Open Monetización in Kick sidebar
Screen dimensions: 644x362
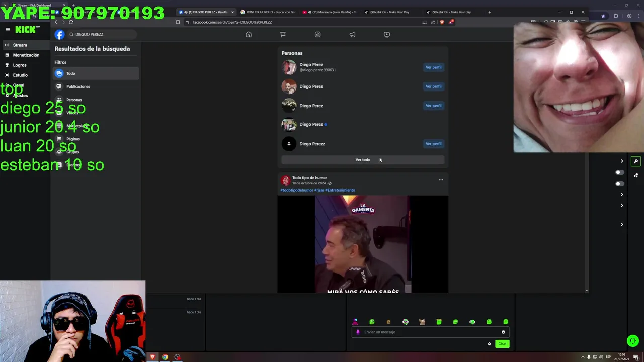26,55
